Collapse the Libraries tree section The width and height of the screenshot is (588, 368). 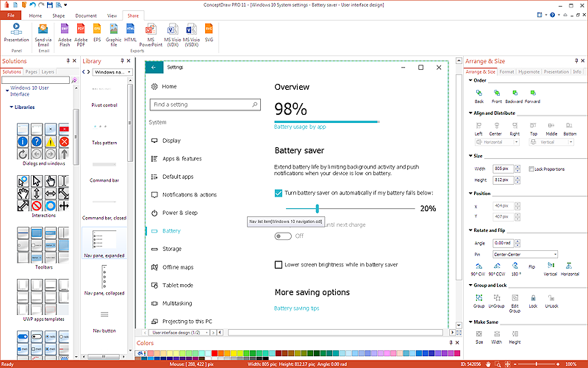coord(12,107)
